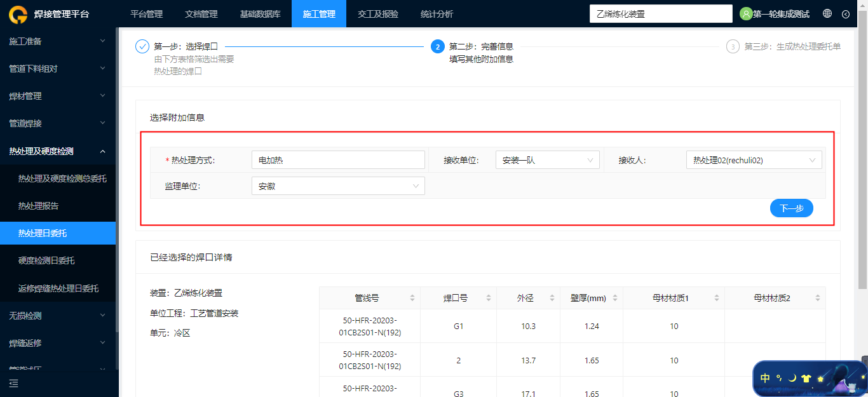Expand 施工准备 sidebar menu
The image size is (868, 397).
[x=58, y=41]
